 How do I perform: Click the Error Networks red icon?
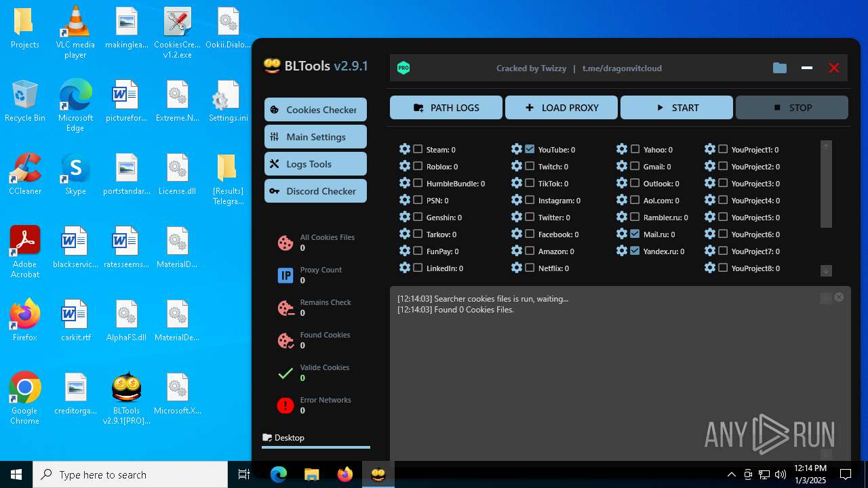tap(285, 405)
